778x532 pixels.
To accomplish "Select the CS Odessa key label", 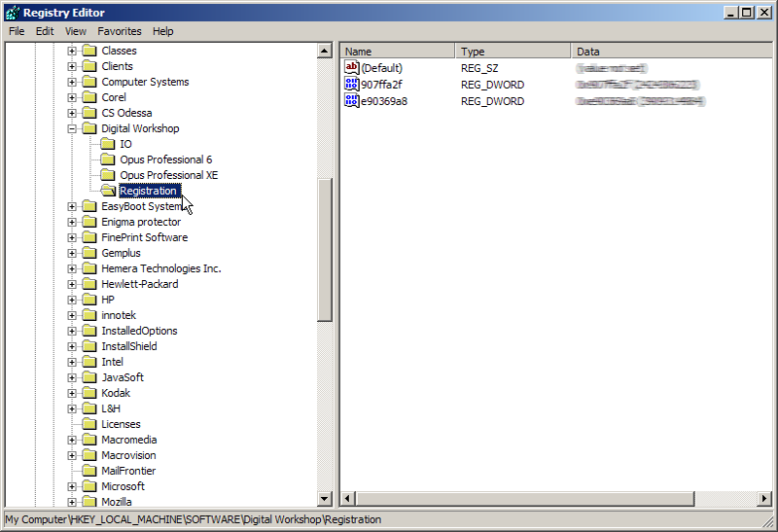I will [x=126, y=113].
